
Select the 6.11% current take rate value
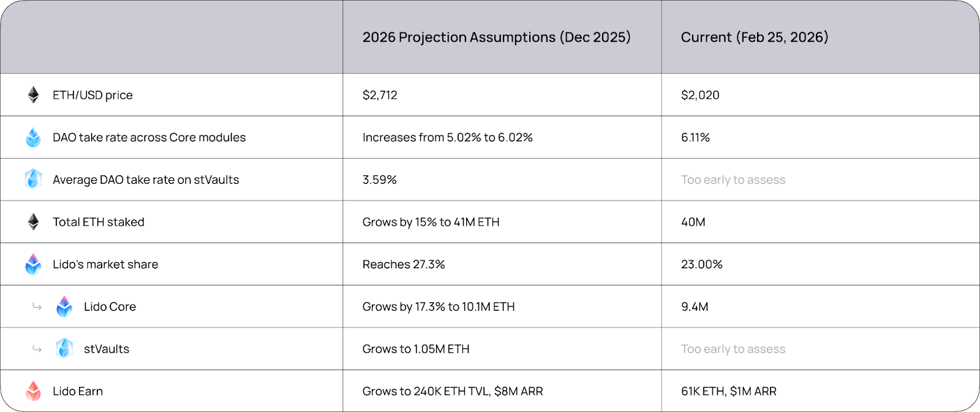pyautogui.click(x=695, y=137)
